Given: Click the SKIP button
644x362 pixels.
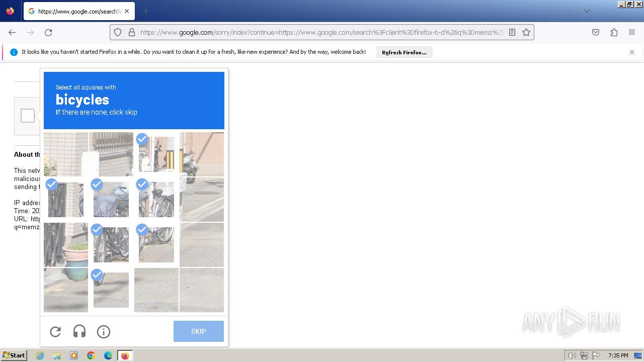Looking at the screenshot, I should click(199, 331).
